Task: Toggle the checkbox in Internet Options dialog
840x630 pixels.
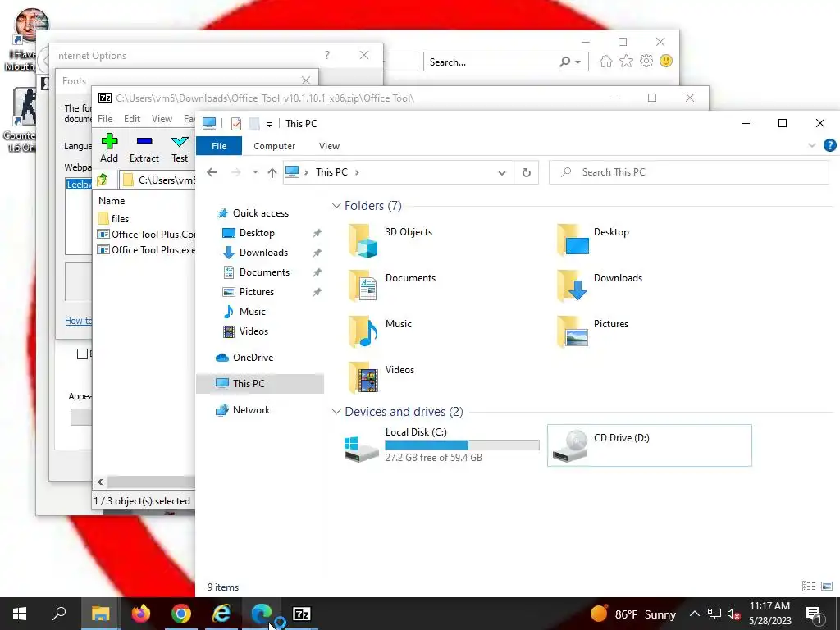Action: 82,354
